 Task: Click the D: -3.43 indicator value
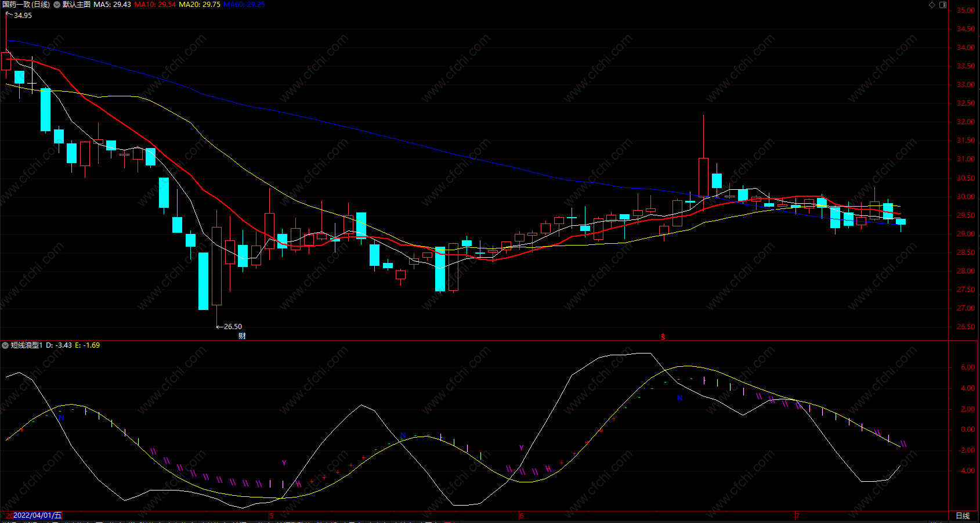[x=59, y=345]
